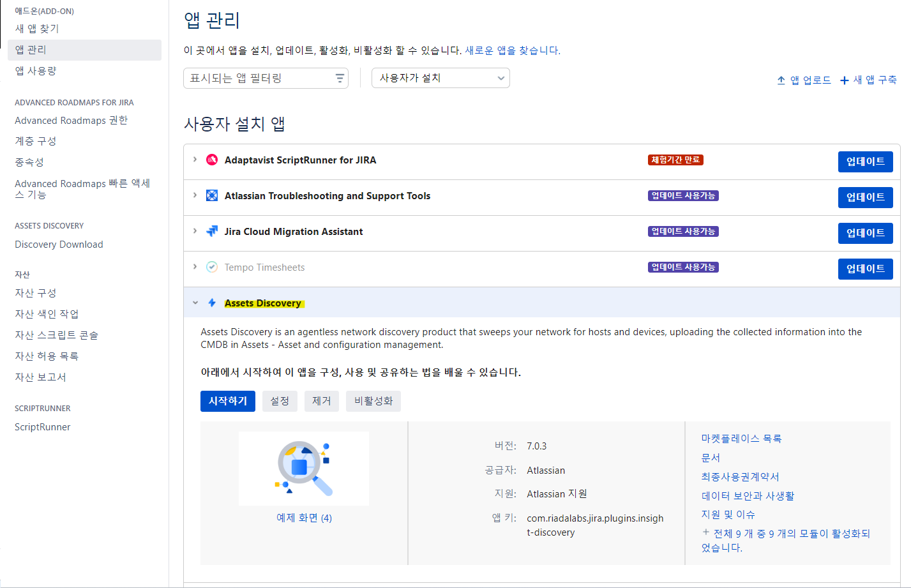Open the 최종사용권계약서 link
Screen dimensions: 911x588
[x=740, y=477]
